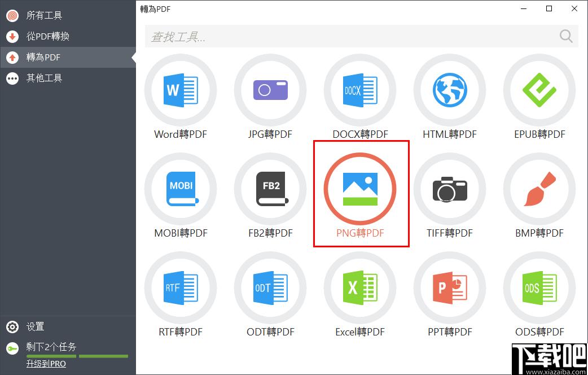Select the MOBI轉PDF book icon
Screen dimensions: 588x375
181,189
